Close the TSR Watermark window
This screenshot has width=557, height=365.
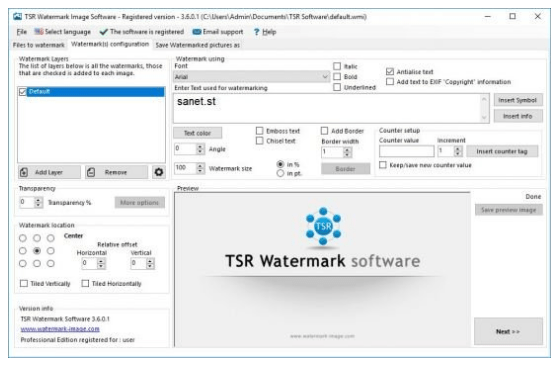click(x=537, y=16)
